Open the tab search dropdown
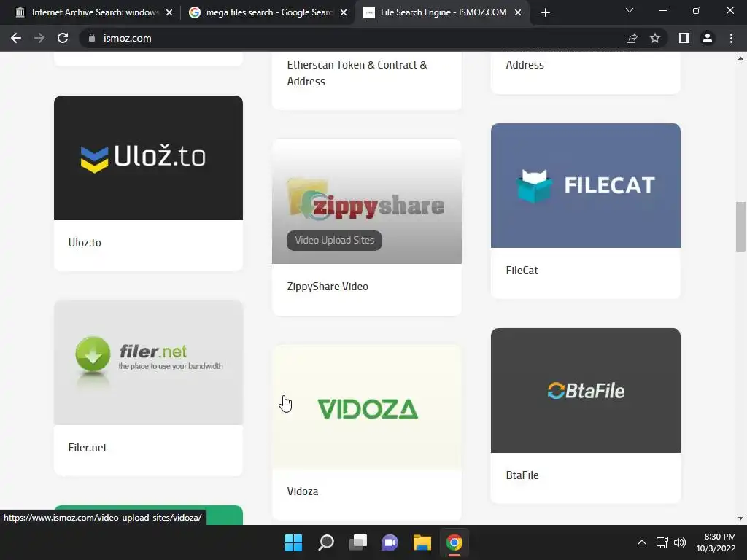The height and width of the screenshot is (560, 747). click(x=630, y=10)
